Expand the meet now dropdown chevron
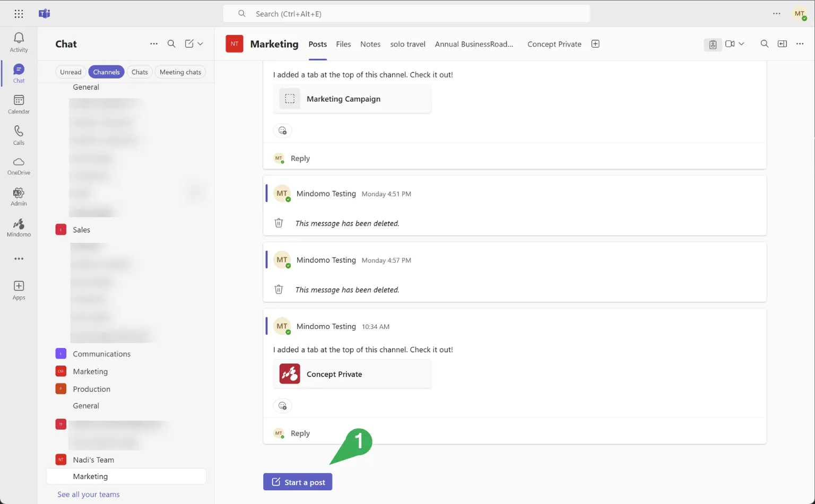The image size is (815, 504). coord(742,44)
